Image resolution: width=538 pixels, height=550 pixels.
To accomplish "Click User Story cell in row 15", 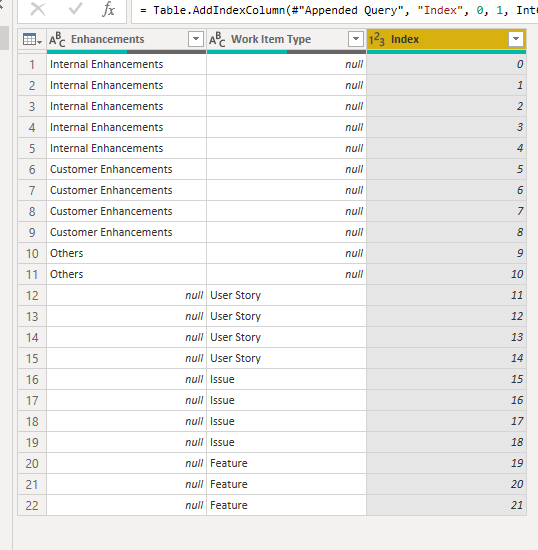I will (287, 358).
